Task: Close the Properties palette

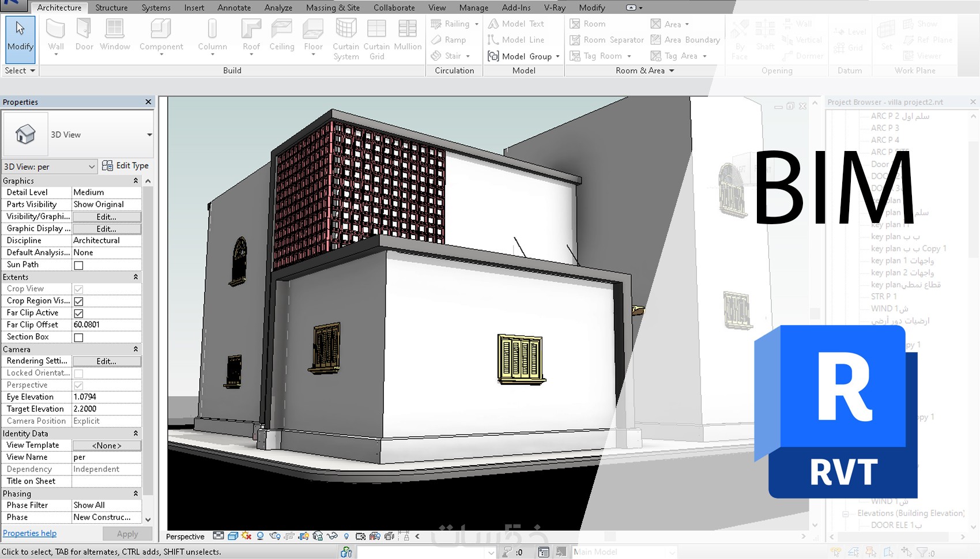Action: coord(148,102)
